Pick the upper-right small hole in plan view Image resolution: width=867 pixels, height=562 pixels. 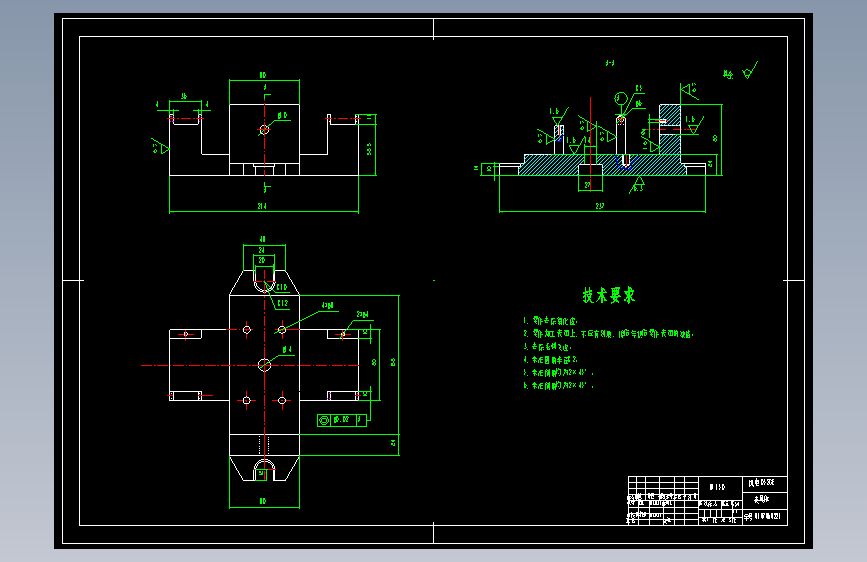[282, 330]
